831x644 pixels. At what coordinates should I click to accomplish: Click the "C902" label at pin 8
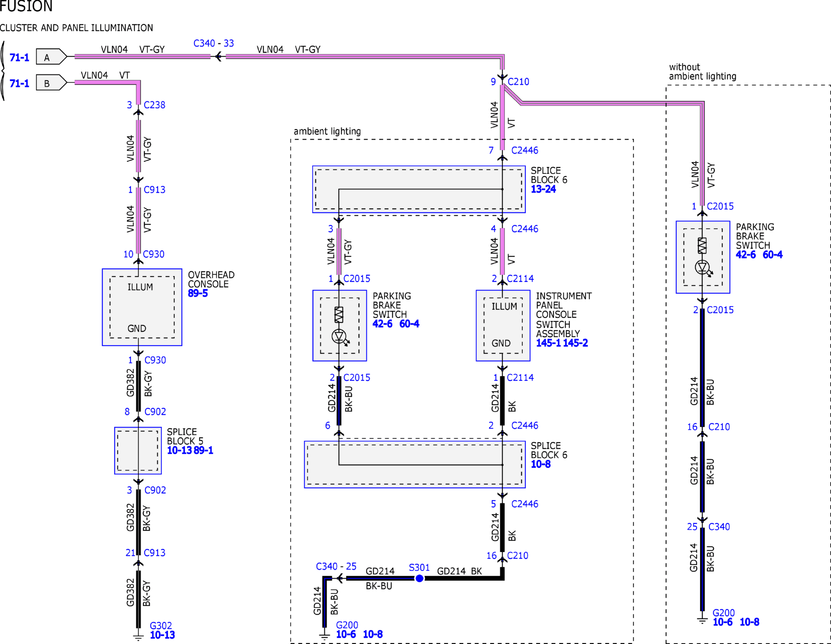pyautogui.click(x=155, y=411)
